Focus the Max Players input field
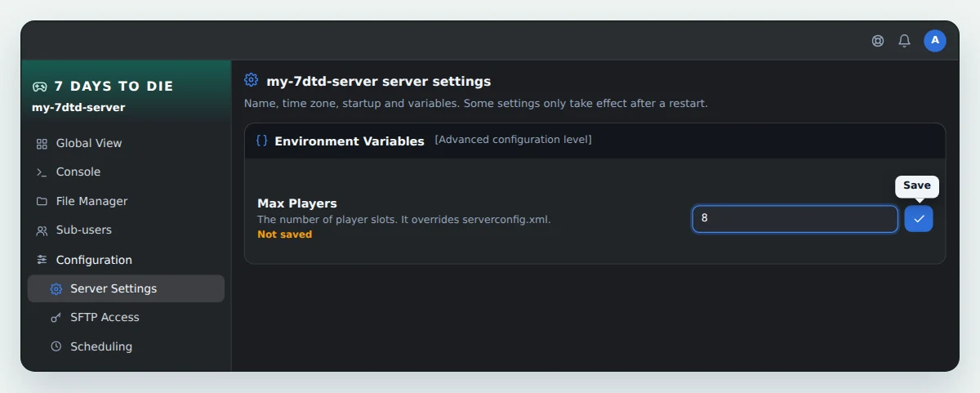 coord(795,219)
